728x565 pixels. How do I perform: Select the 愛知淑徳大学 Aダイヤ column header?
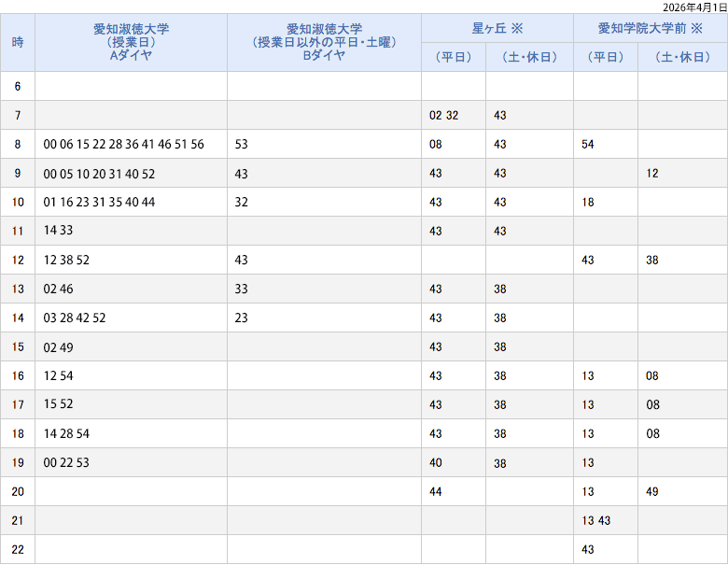click(131, 43)
